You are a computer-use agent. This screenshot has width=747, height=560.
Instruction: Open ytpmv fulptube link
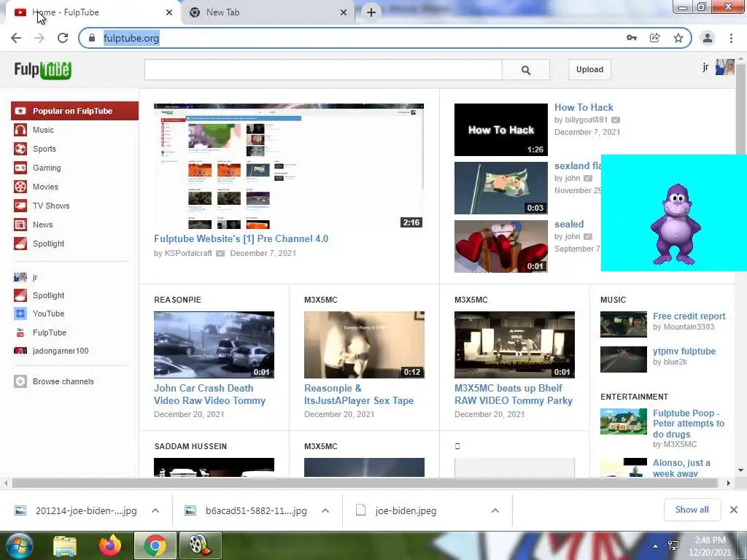(684, 351)
